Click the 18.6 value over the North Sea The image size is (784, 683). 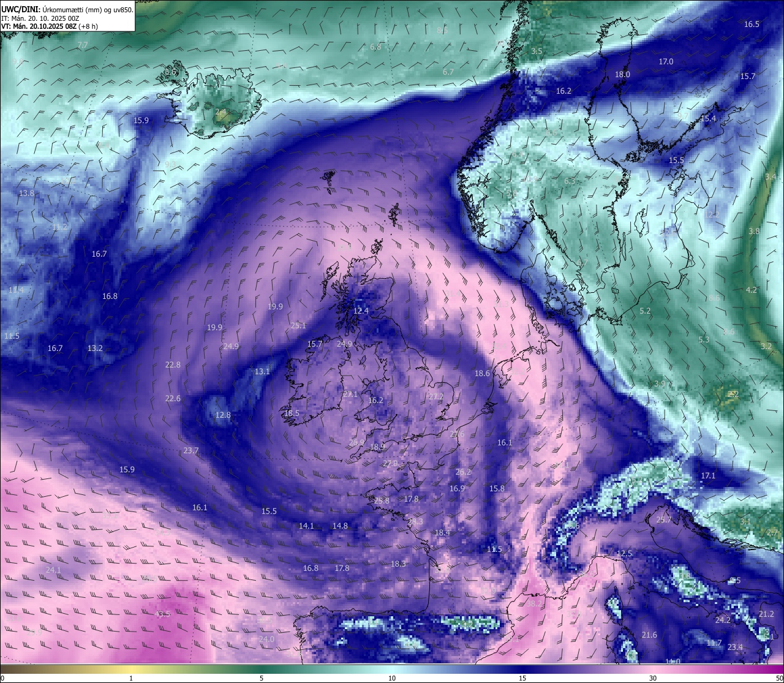pos(482,374)
